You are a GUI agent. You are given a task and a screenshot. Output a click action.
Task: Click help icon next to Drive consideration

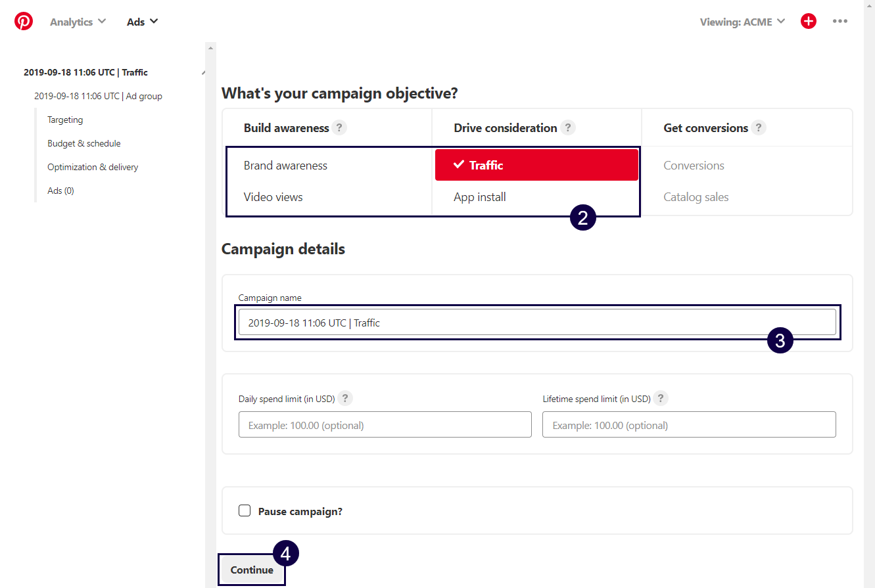click(568, 128)
